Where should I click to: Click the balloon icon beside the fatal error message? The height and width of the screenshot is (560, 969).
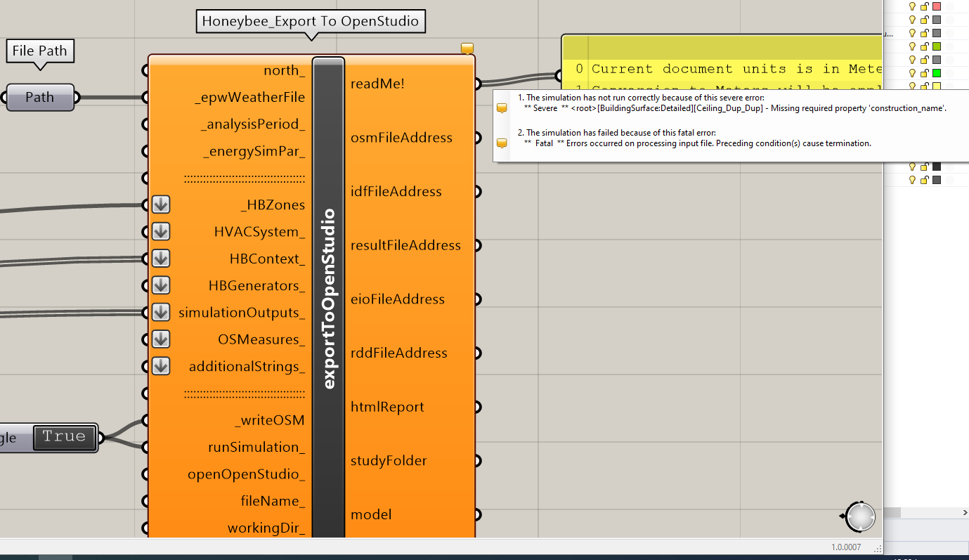502,143
